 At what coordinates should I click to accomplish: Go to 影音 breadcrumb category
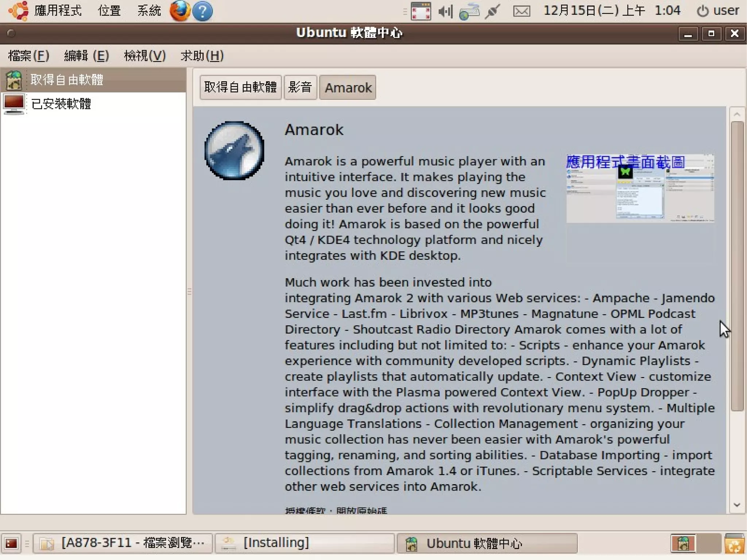(300, 87)
